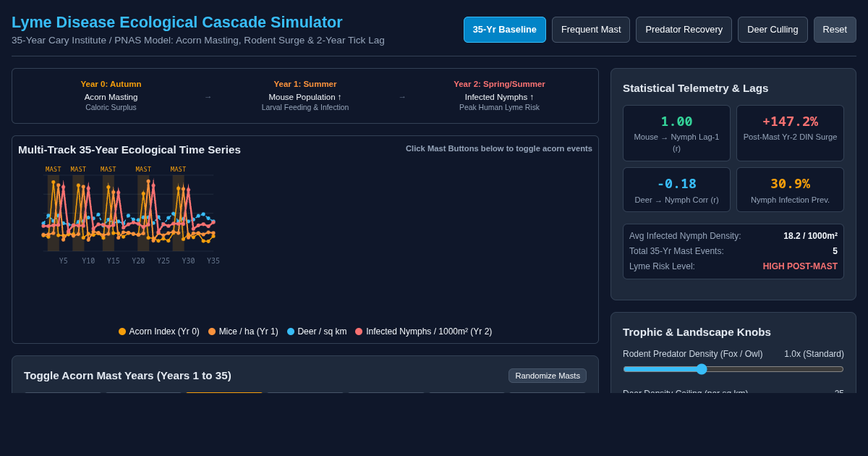The height and width of the screenshot is (456, 868).
Task: Click the Y20 axis label on chart
Action: point(138,261)
